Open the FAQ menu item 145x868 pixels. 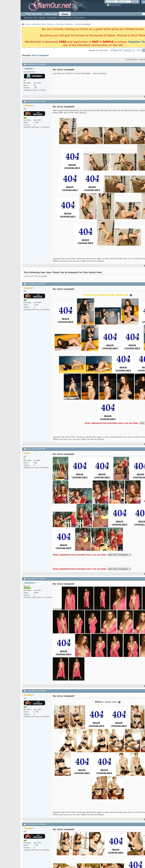click(x=35, y=18)
